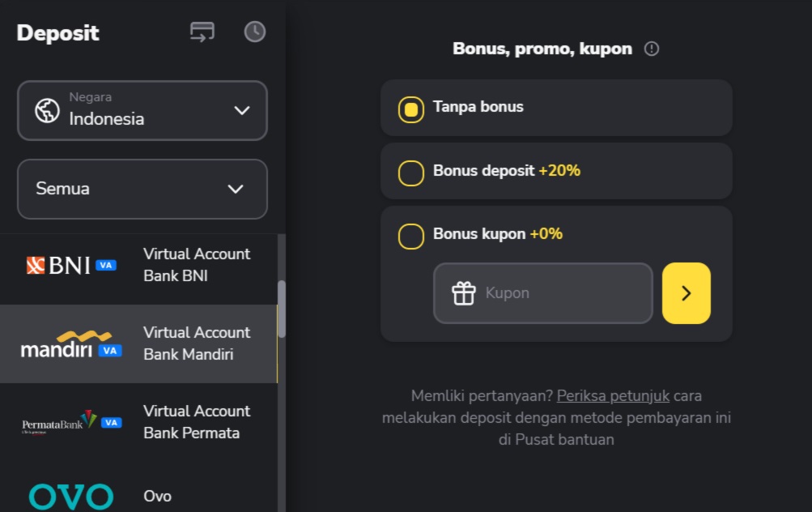Select the Bonus kupon +0% option
This screenshot has height=512, width=812.
click(411, 236)
